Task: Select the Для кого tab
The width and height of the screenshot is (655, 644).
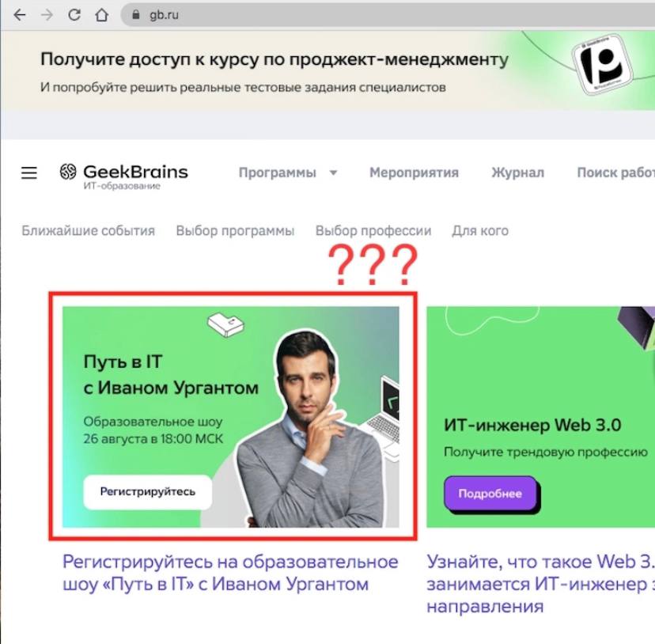Action: [480, 231]
